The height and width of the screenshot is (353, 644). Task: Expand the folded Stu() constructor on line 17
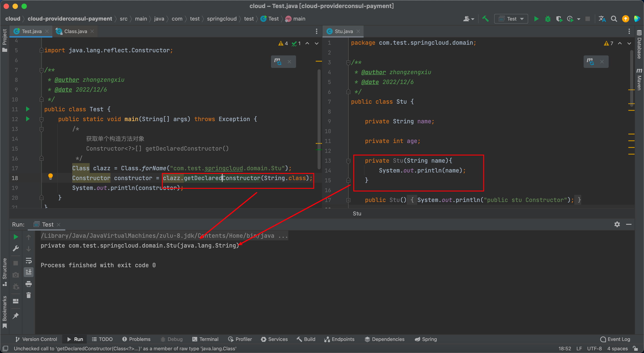pyautogui.click(x=348, y=200)
